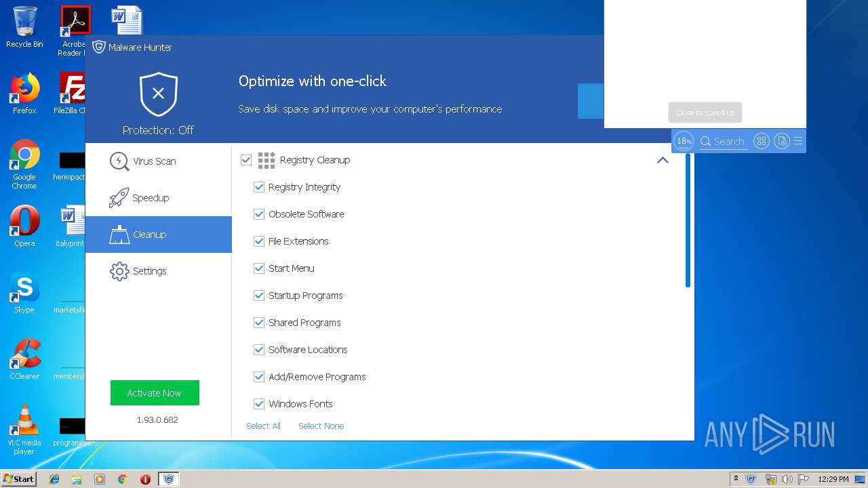868x488 pixels.
Task: Click Select None link
Action: [321, 426]
